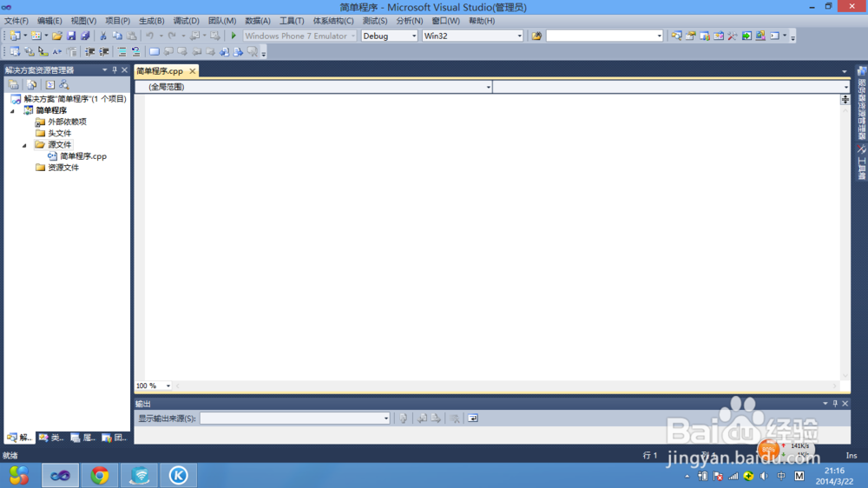The image size is (868, 488).
Task: Click the Add New Item toolbar icon
Action: click(36, 36)
